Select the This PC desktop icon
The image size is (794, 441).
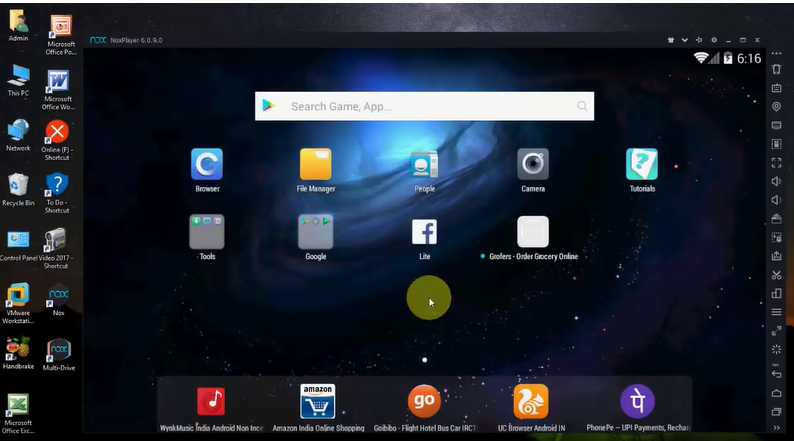(18, 80)
